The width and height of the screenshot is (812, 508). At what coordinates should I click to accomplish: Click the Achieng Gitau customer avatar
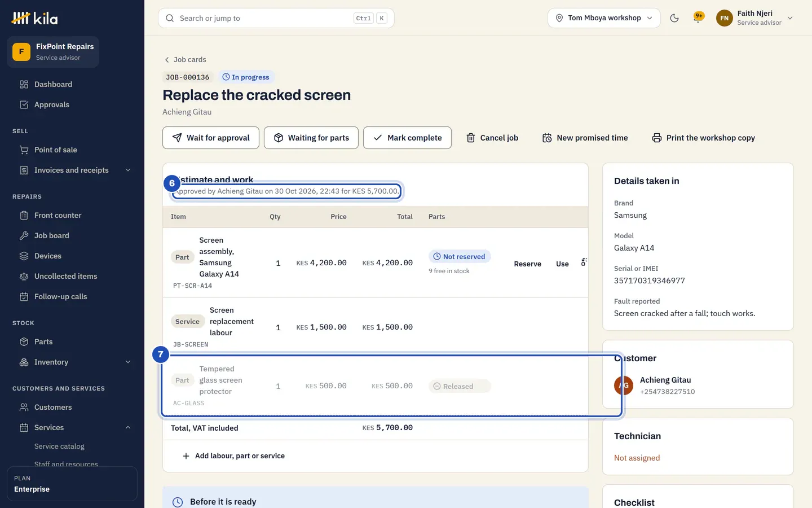coord(624,386)
